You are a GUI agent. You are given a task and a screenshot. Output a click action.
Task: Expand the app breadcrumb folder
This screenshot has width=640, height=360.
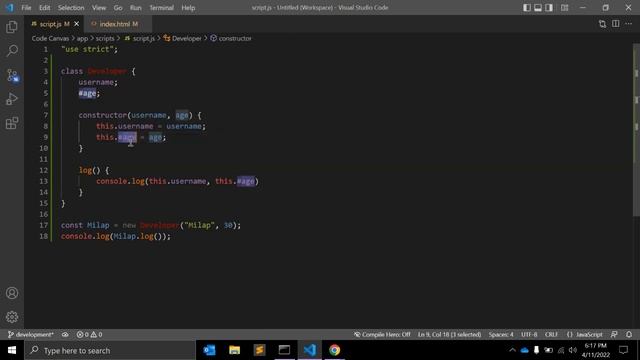(82, 38)
